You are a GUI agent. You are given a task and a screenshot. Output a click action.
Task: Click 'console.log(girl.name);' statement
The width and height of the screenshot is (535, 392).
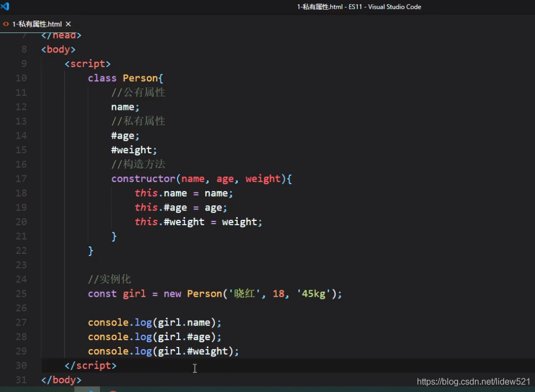(154, 322)
